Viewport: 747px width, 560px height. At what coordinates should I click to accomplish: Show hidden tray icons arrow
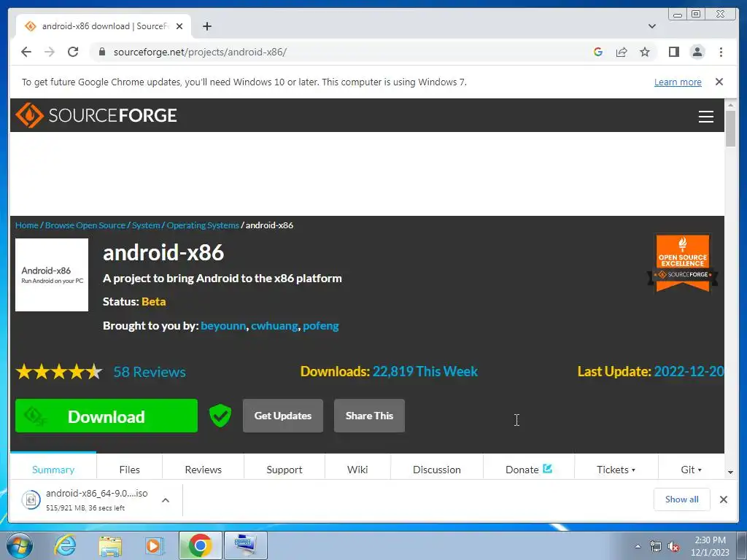pos(638,546)
